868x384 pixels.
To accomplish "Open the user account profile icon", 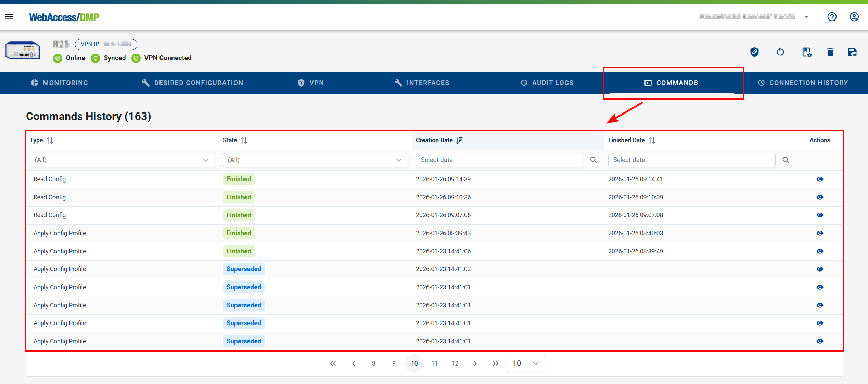I will tap(854, 17).
